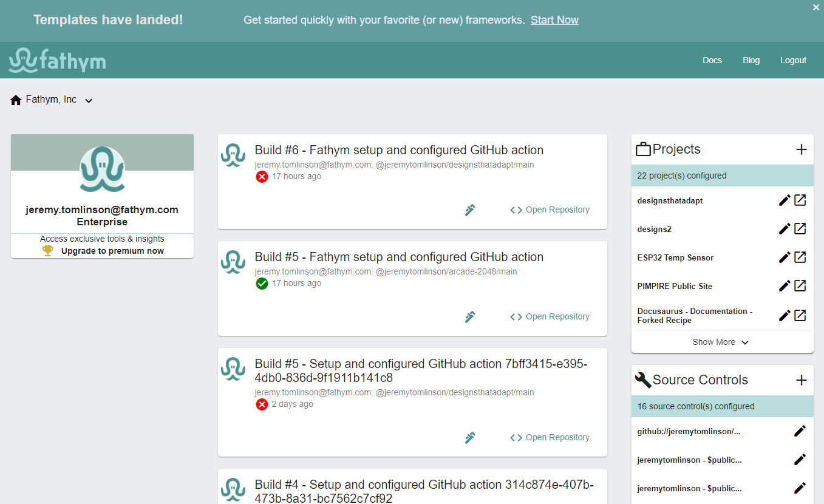824x504 pixels.
Task: Click the failed icon on 2 days ago build
Action: pos(262,404)
